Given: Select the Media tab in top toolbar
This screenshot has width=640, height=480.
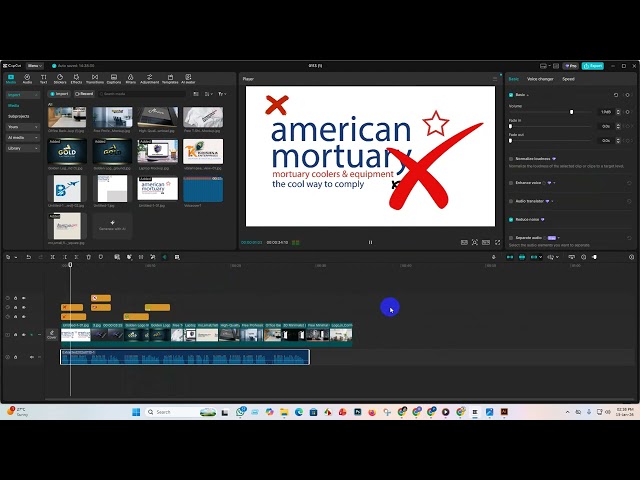Looking at the screenshot, I should pos(11,79).
